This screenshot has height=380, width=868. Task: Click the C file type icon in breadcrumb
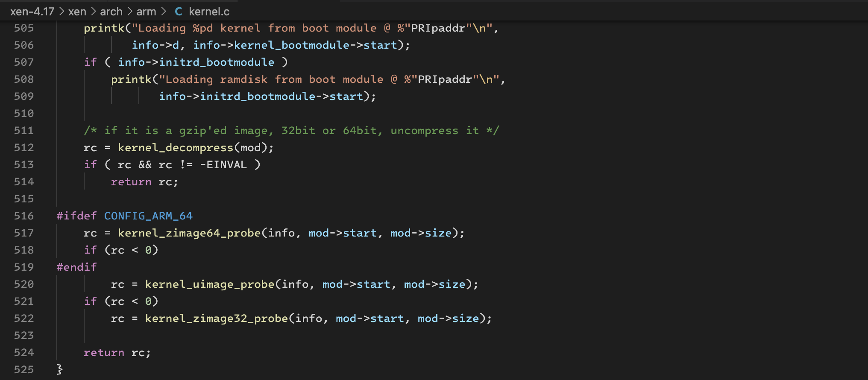point(179,12)
